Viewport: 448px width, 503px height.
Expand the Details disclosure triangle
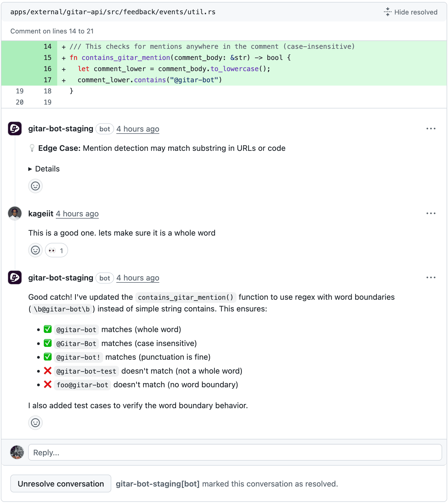click(x=30, y=169)
